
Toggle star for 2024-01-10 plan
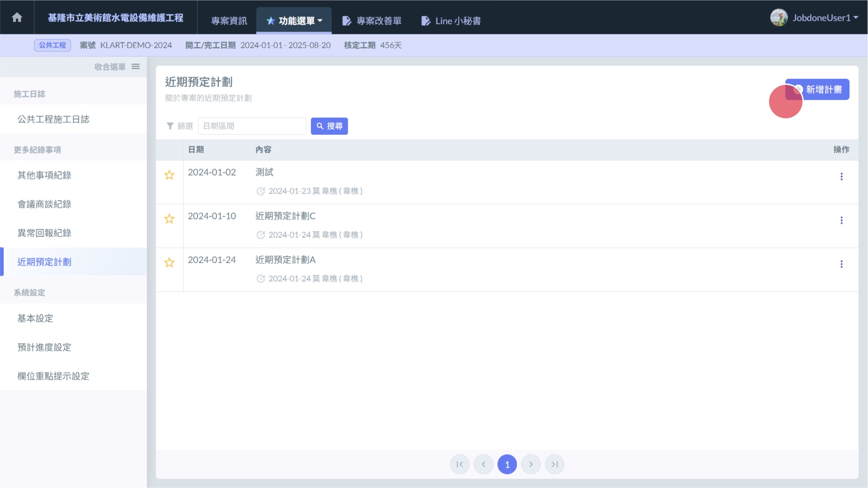coord(169,219)
